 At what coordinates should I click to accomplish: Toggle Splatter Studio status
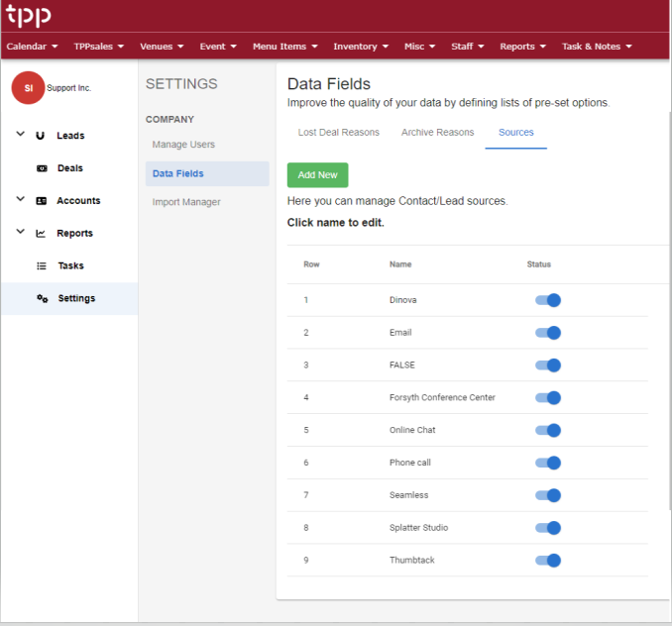(548, 528)
